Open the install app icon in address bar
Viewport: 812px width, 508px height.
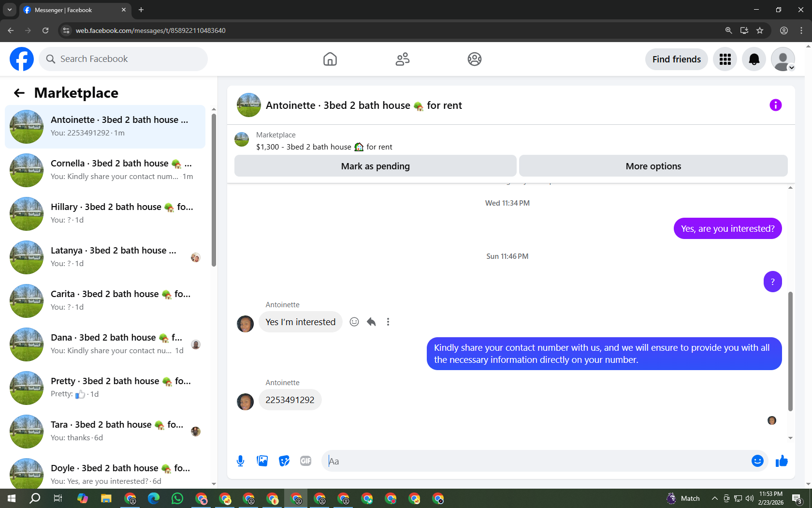click(744, 30)
